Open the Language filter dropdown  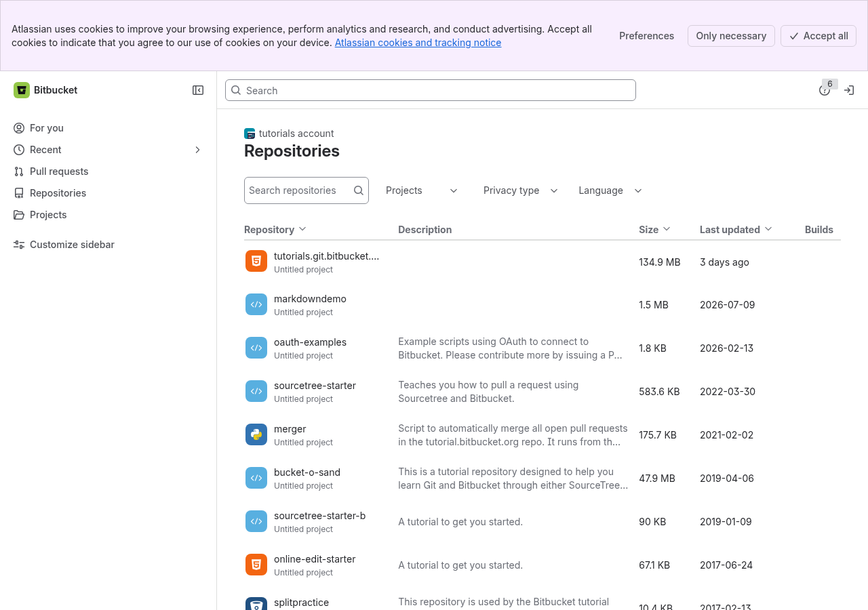pyautogui.click(x=610, y=190)
